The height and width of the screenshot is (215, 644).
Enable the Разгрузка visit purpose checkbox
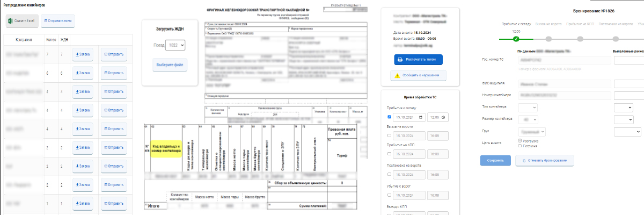pyautogui.click(x=521, y=141)
